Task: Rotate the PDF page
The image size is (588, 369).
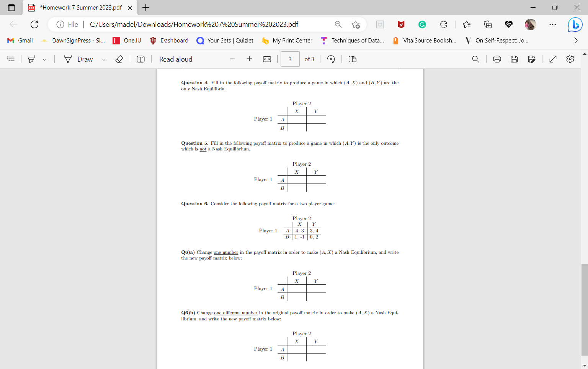Action: click(x=331, y=59)
